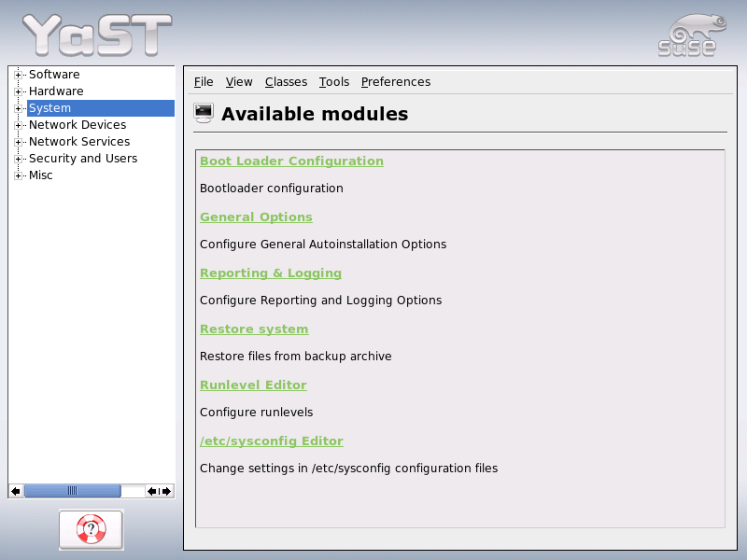747x560 pixels.
Task: Select Network Devices in the tree
Action: [x=78, y=125]
